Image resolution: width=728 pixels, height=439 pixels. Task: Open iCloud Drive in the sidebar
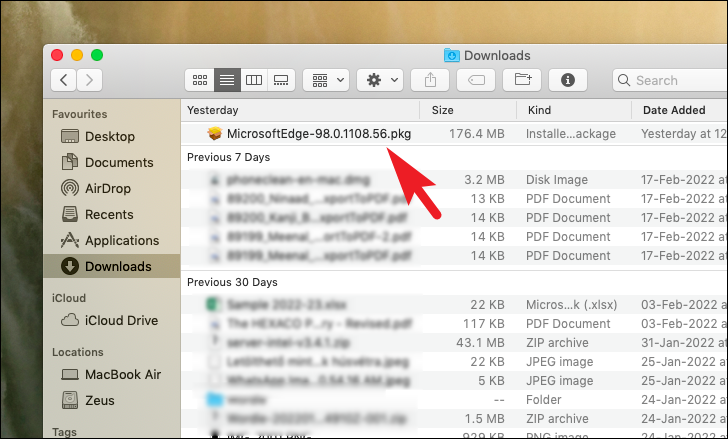click(x=111, y=321)
